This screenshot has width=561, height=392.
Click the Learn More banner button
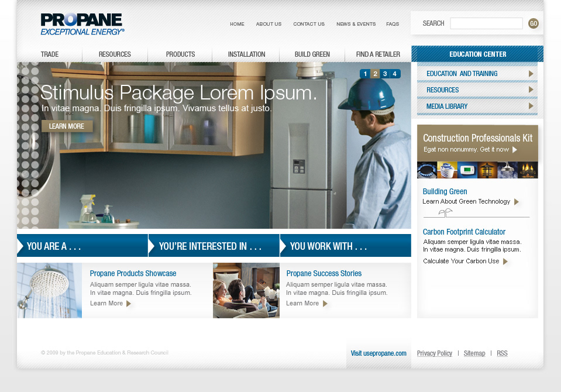coord(67,126)
